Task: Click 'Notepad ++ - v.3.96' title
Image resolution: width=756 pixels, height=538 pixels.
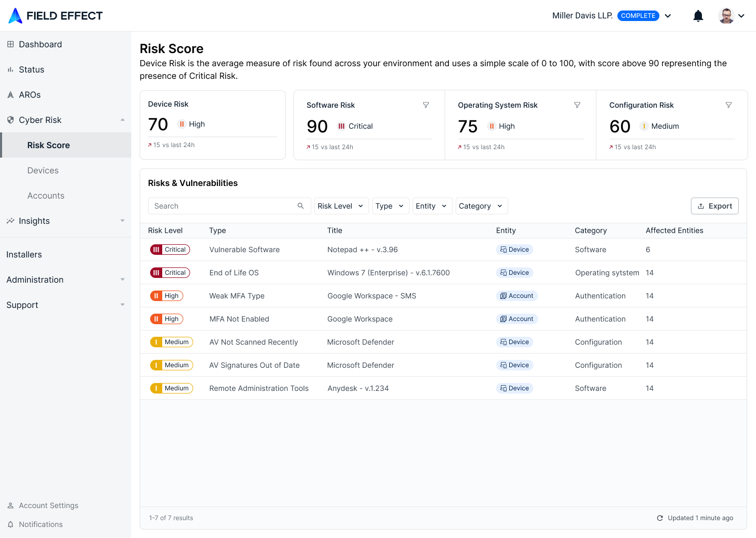Action: (x=362, y=250)
